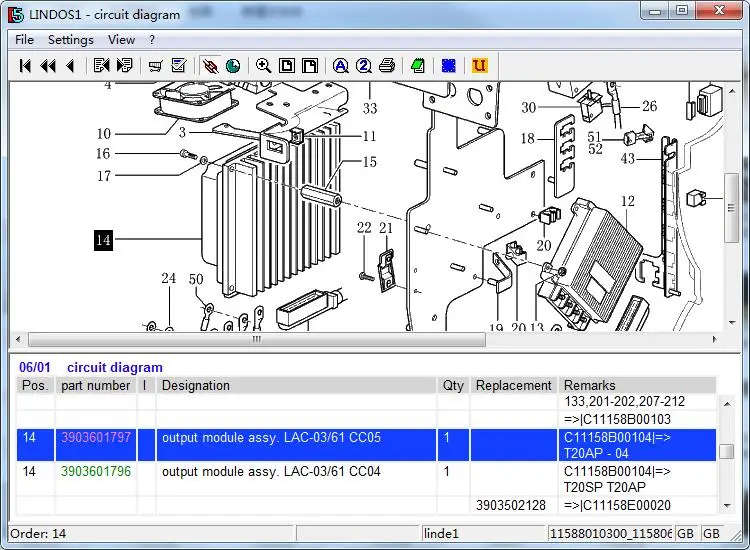The image size is (750, 550).
Task: Click the Remarks column header
Action: click(x=637, y=385)
